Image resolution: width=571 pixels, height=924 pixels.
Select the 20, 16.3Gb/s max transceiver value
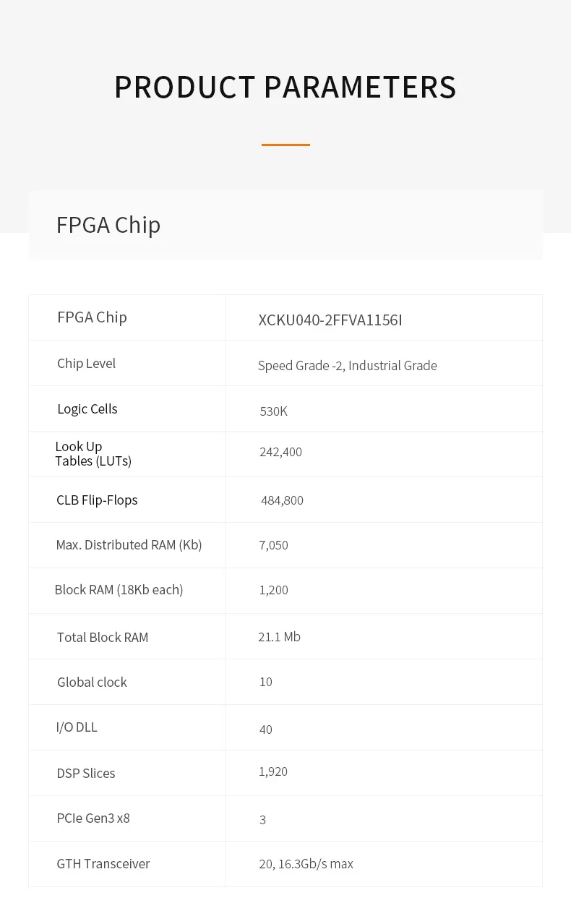tap(306, 863)
